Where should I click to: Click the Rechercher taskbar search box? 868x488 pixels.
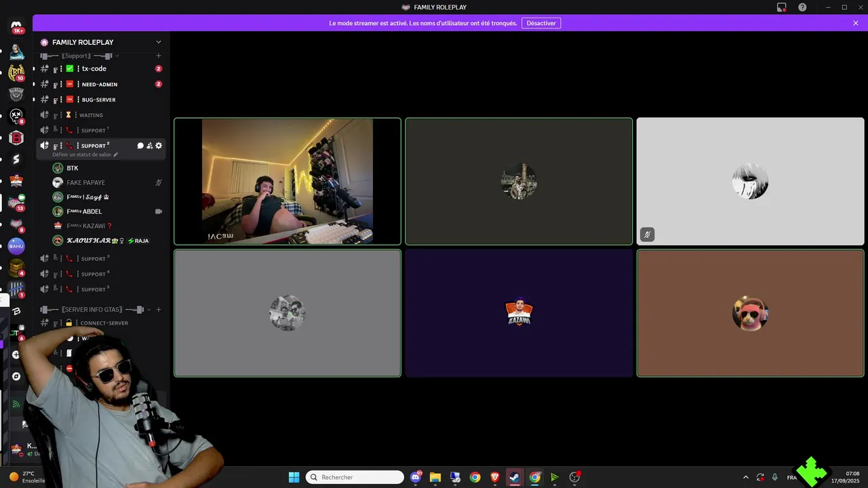pos(355,477)
